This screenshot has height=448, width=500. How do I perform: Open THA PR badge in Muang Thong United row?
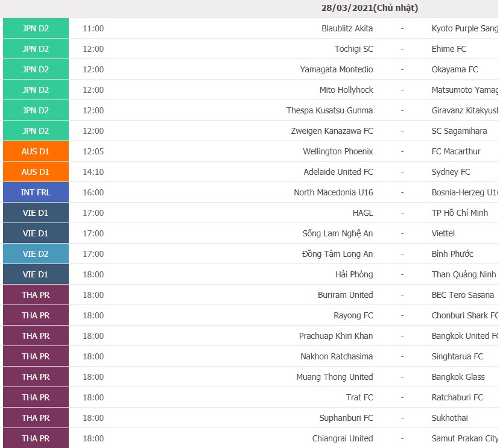point(36,377)
